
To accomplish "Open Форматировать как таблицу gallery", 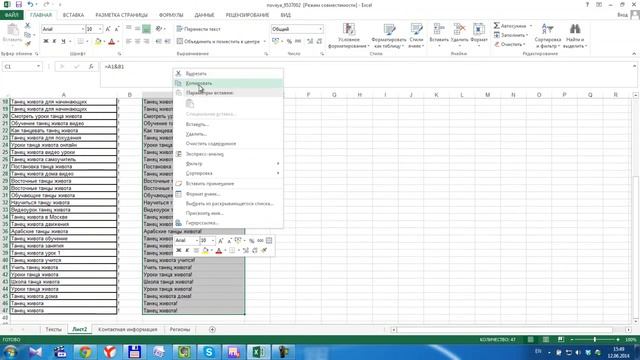I will pyautogui.click(x=389, y=36).
